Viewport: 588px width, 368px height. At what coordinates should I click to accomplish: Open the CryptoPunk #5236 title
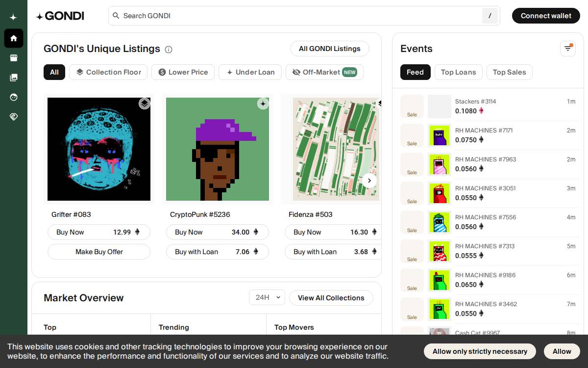coord(200,214)
